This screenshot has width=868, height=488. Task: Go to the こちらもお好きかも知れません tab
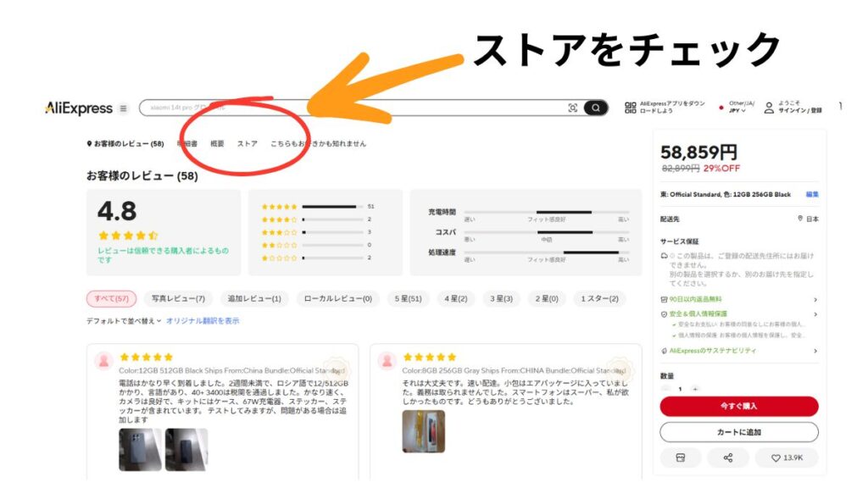(x=319, y=144)
